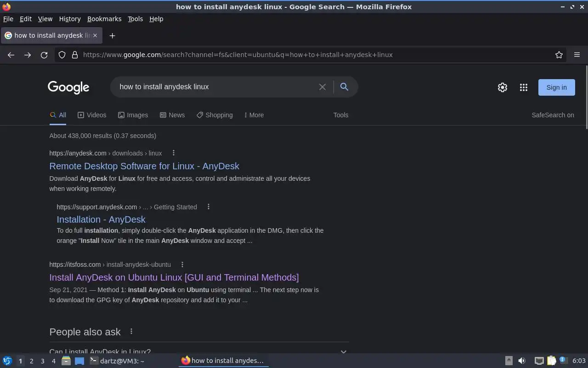Open the Google apps grid
This screenshot has height=368, width=588.
click(524, 87)
